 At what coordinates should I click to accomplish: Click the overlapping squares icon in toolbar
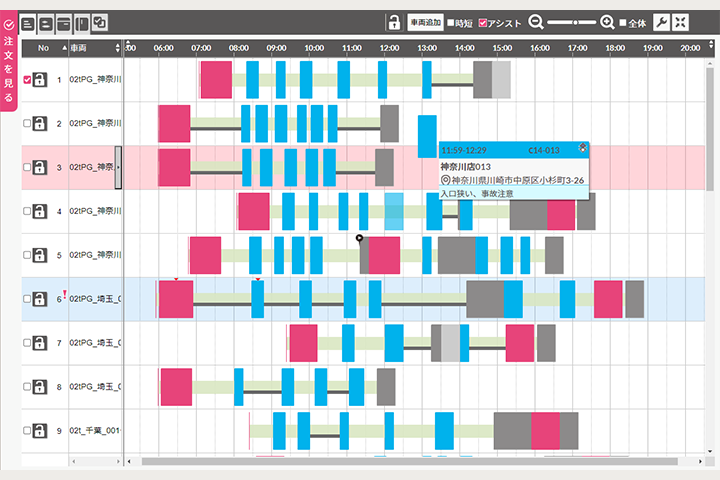99,22
